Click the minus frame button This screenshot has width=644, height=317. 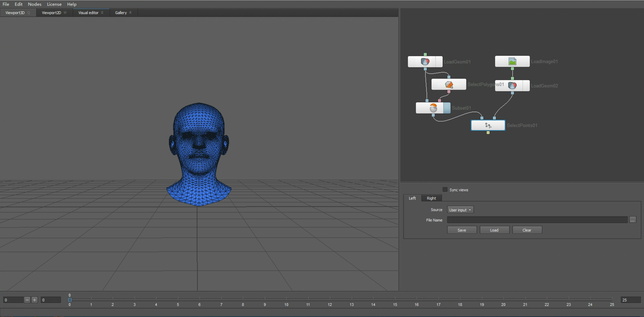pos(27,300)
